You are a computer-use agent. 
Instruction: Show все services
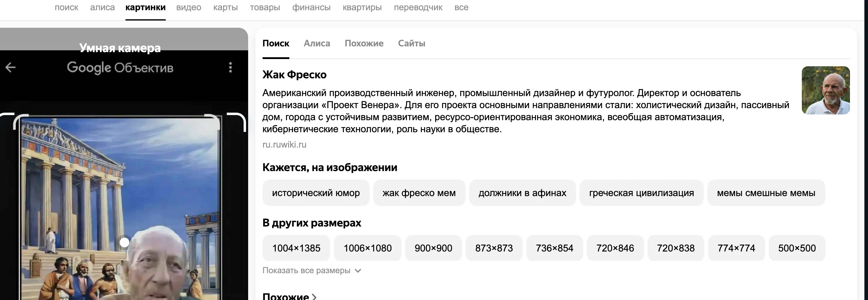coord(461,8)
